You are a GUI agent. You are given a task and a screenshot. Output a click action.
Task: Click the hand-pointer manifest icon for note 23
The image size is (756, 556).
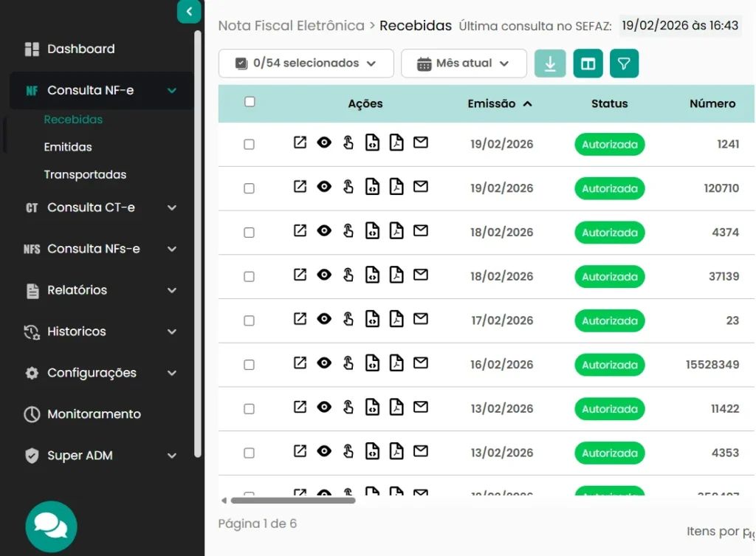point(348,320)
